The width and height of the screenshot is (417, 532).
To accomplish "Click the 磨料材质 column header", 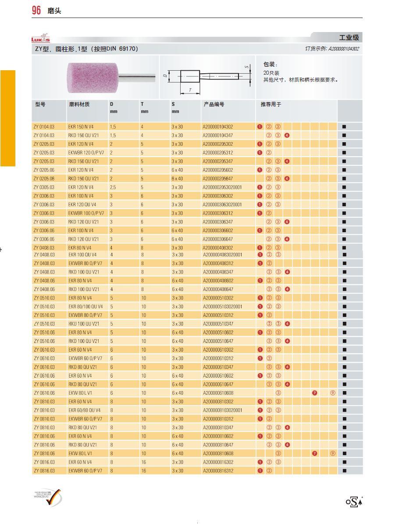I will coord(79,104).
